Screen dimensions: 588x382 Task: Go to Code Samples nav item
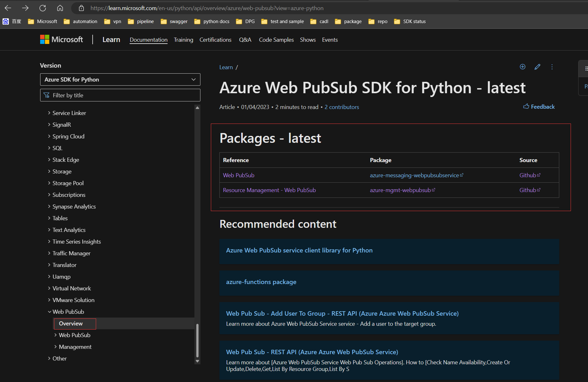pyautogui.click(x=276, y=40)
